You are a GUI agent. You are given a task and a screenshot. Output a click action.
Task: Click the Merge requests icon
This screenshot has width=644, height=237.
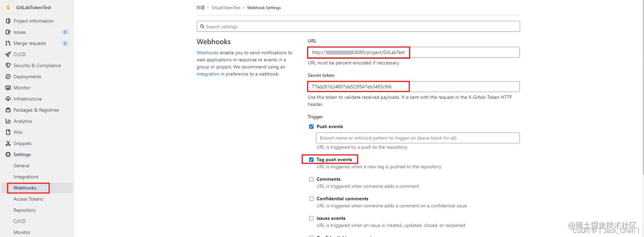[8, 43]
